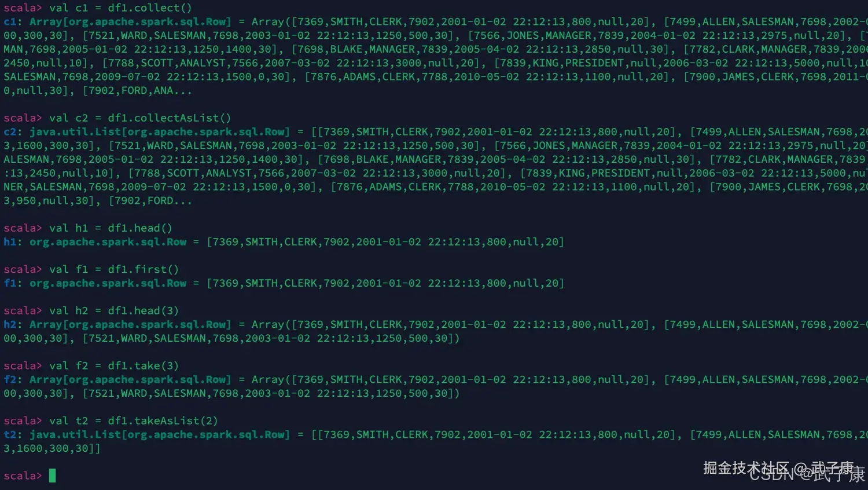The width and height of the screenshot is (868, 490).
Task: Click the watermark text at bottom right
Action: 784,471
